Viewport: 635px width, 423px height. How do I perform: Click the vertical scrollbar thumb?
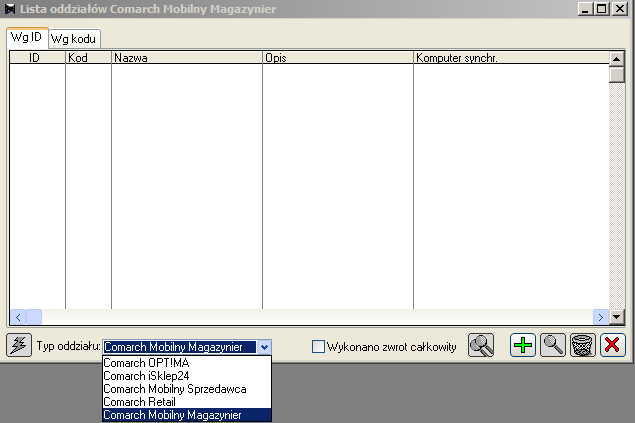[x=616, y=75]
